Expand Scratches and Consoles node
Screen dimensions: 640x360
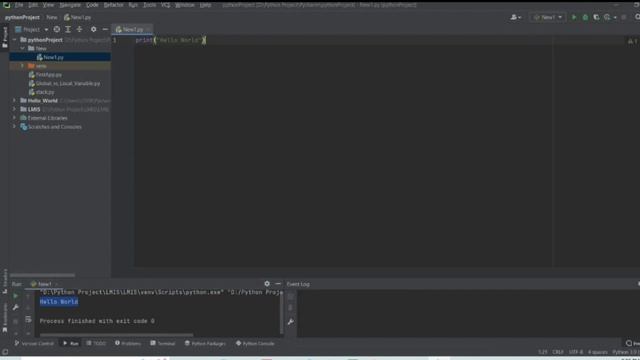(15, 127)
